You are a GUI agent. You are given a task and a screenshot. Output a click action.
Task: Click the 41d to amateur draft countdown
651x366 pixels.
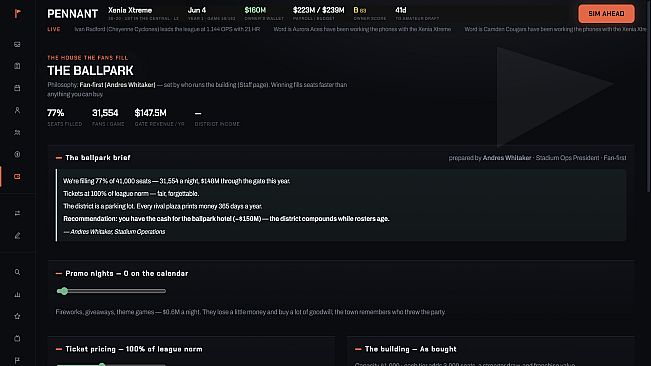click(x=401, y=10)
